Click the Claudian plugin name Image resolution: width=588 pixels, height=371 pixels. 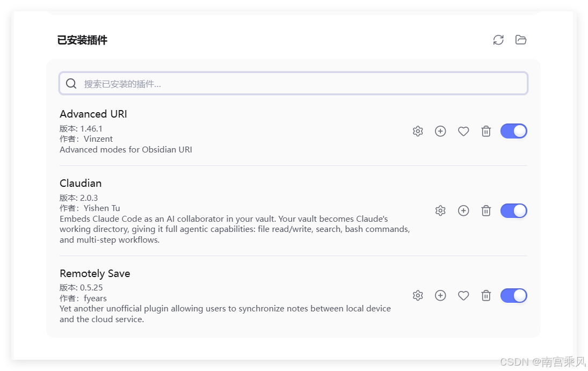81,183
